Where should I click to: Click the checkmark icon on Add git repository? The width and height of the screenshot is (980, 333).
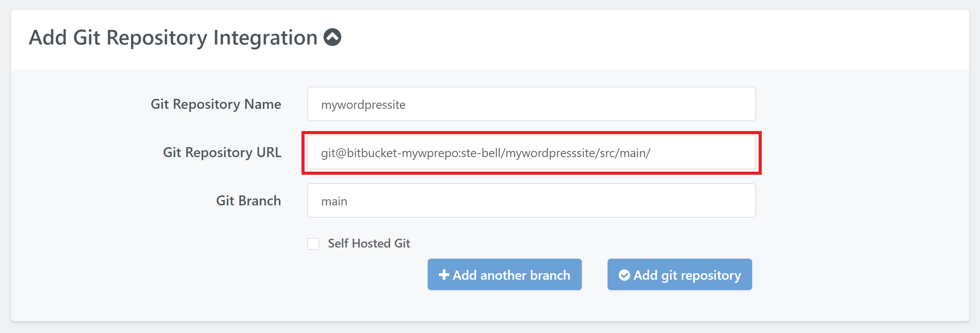pyautogui.click(x=624, y=275)
